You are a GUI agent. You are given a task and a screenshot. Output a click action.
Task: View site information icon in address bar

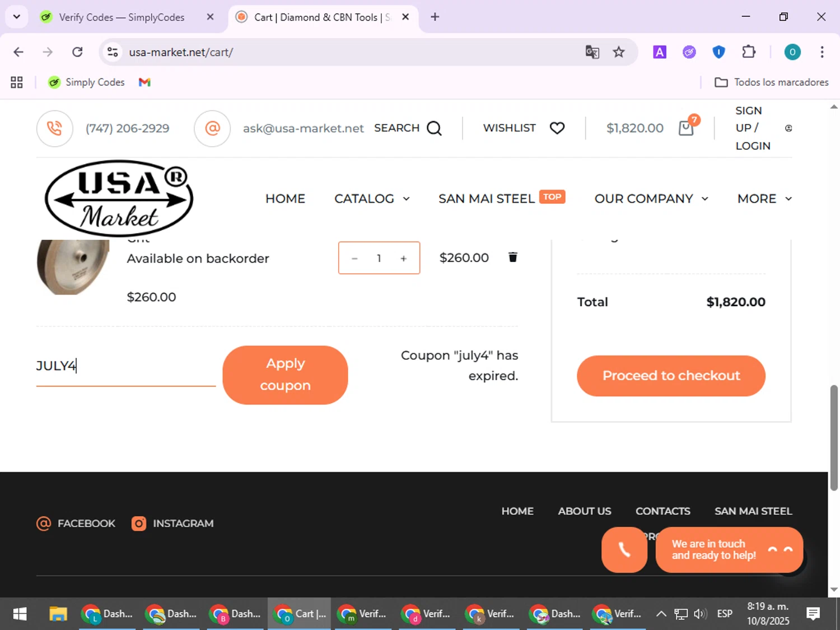113,52
